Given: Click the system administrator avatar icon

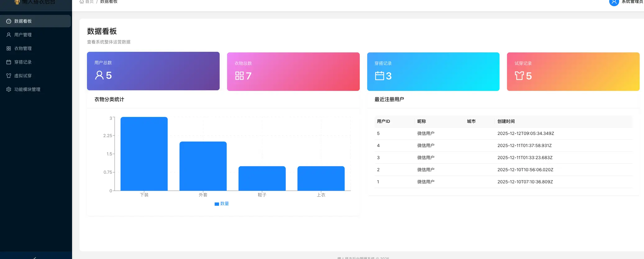Looking at the screenshot, I should tap(614, 2).
